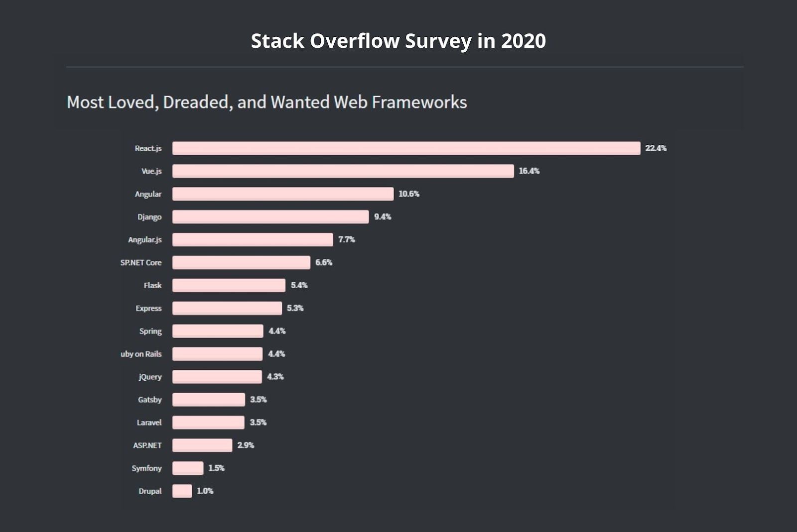The height and width of the screenshot is (532, 797).
Task: Click the 6.6% value
Action: pos(324,263)
